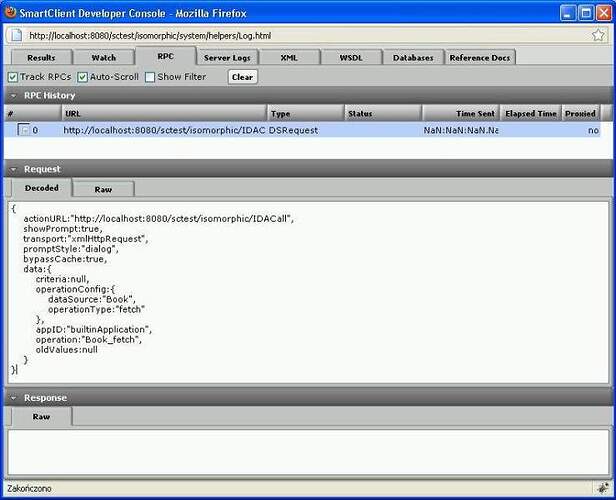The image size is (616, 500).
Task: Click the address bar URL field
Action: 306,35
